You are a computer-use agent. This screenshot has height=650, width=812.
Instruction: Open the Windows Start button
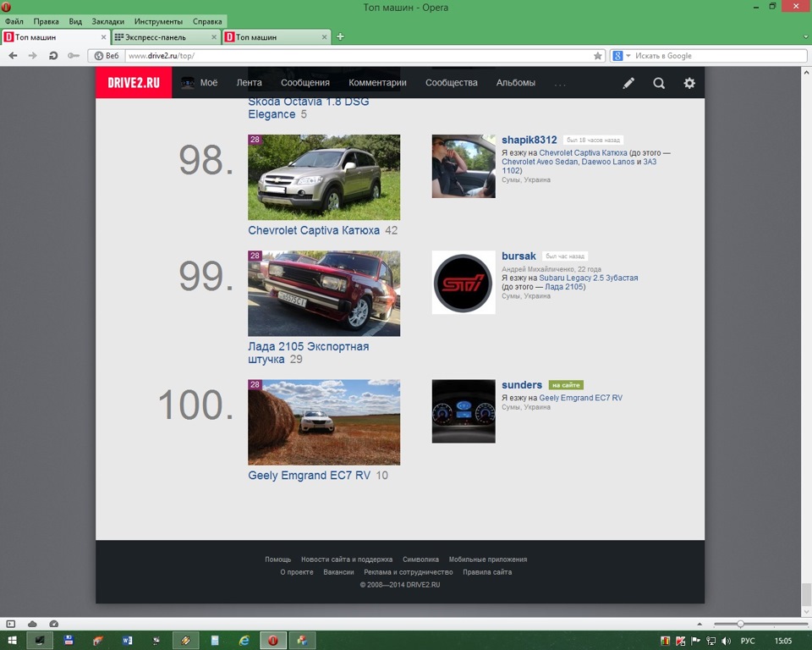pyautogui.click(x=13, y=640)
